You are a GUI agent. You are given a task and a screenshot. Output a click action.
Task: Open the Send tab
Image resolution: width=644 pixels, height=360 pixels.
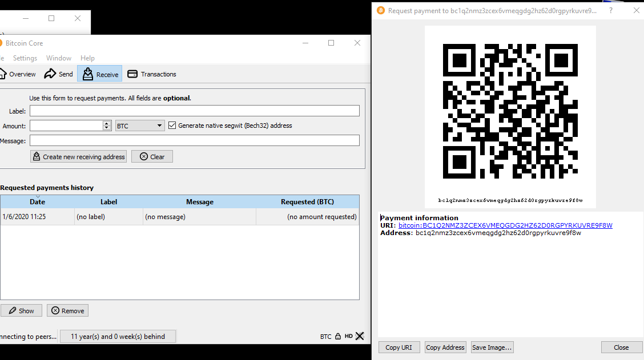click(x=59, y=74)
